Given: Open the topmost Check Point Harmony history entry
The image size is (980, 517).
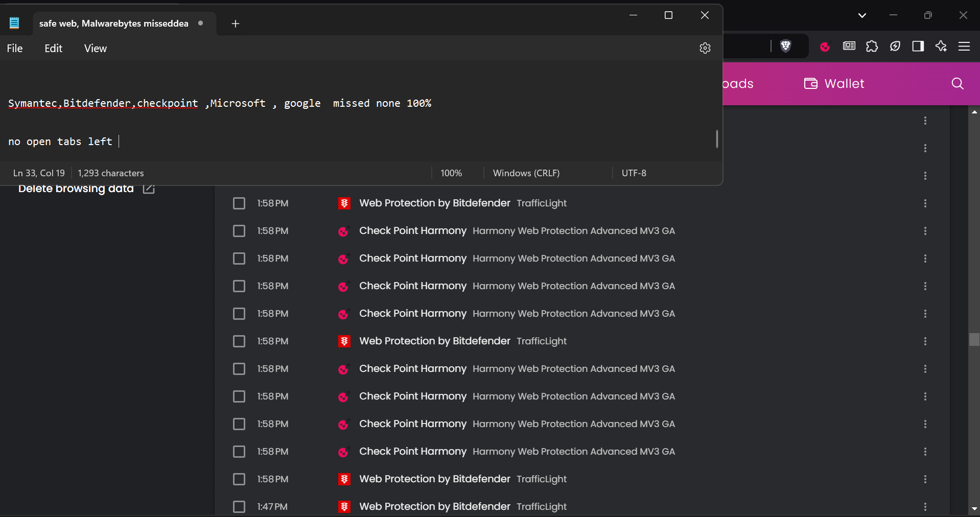Looking at the screenshot, I should [413, 231].
